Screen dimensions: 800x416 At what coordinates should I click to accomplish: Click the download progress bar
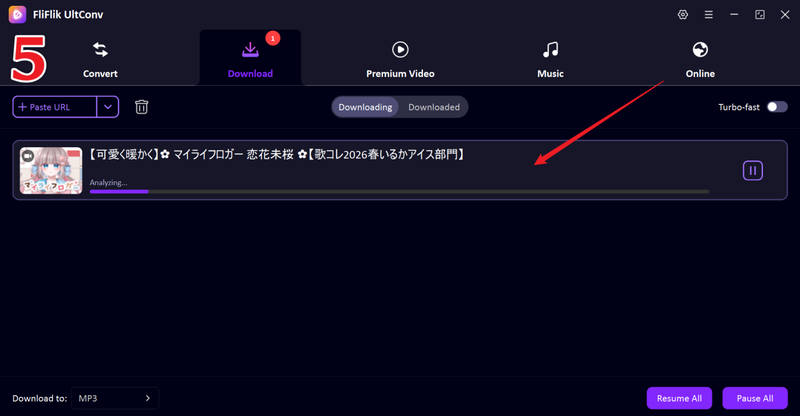pos(399,191)
